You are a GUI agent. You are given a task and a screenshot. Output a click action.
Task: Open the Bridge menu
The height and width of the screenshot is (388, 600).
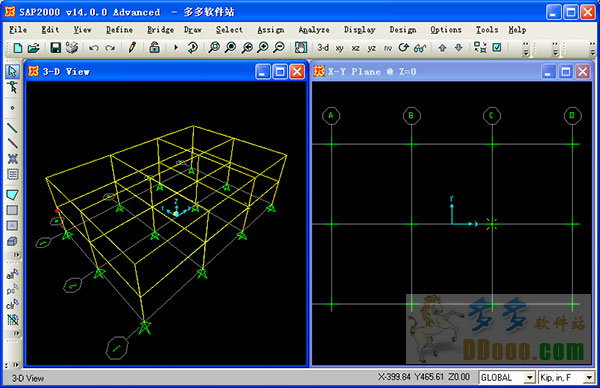pos(160,30)
